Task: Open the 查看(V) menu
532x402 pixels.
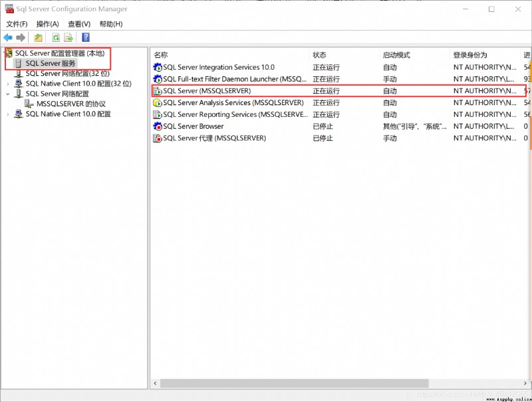Action: (79, 24)
